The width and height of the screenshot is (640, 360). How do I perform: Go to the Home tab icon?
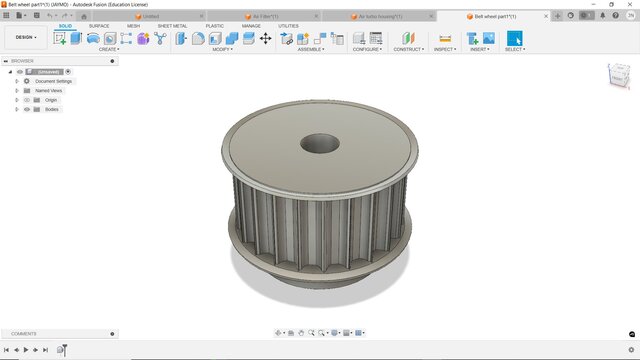[84, 16]
